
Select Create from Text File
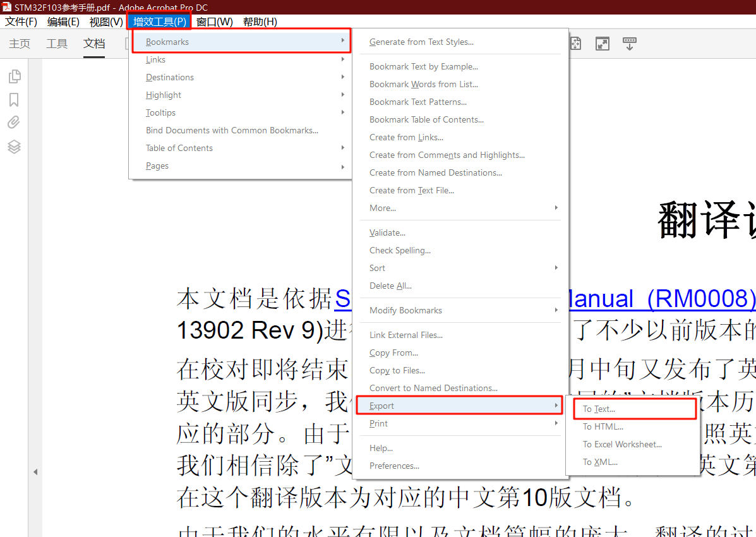click(460, 191)
